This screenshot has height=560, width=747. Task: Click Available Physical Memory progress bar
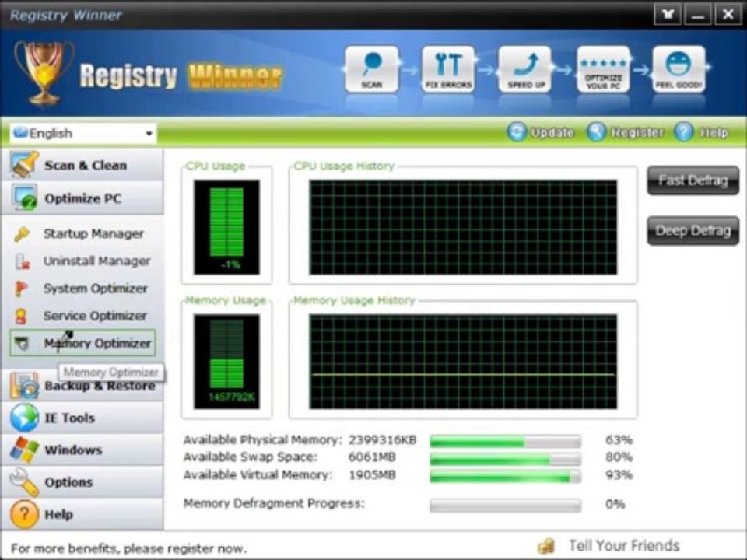coord(506,442)
